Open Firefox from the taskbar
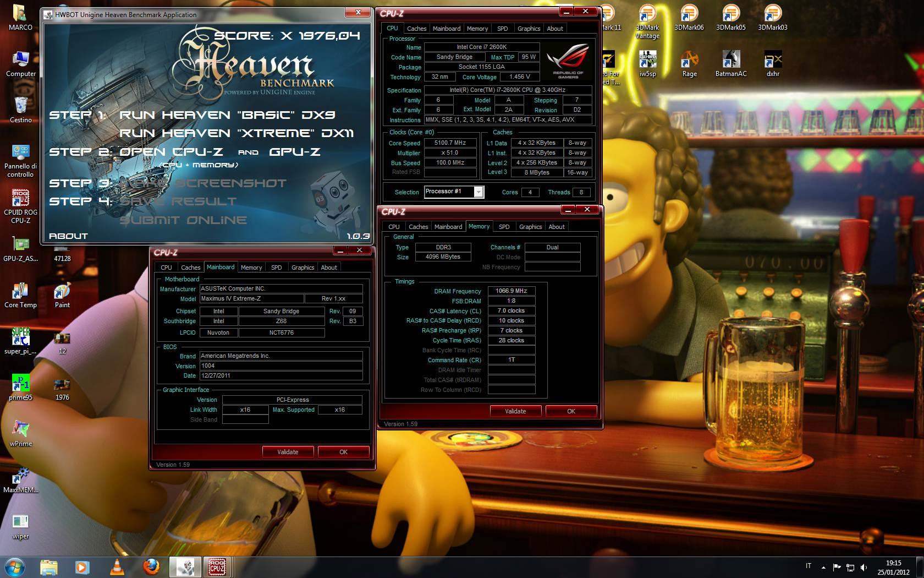Image resolution: width=924 pixels, height=578 pixels. coord(151,566)
